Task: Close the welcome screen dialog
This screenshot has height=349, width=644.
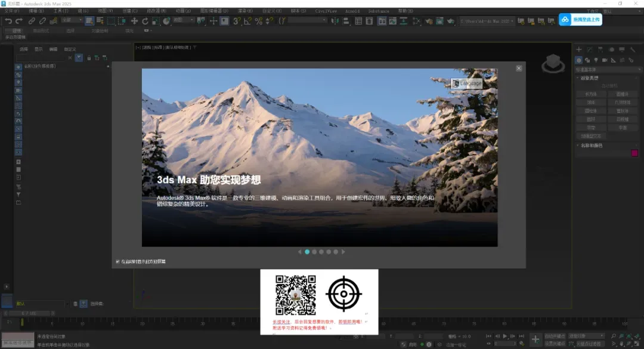Action: [519, 68]
